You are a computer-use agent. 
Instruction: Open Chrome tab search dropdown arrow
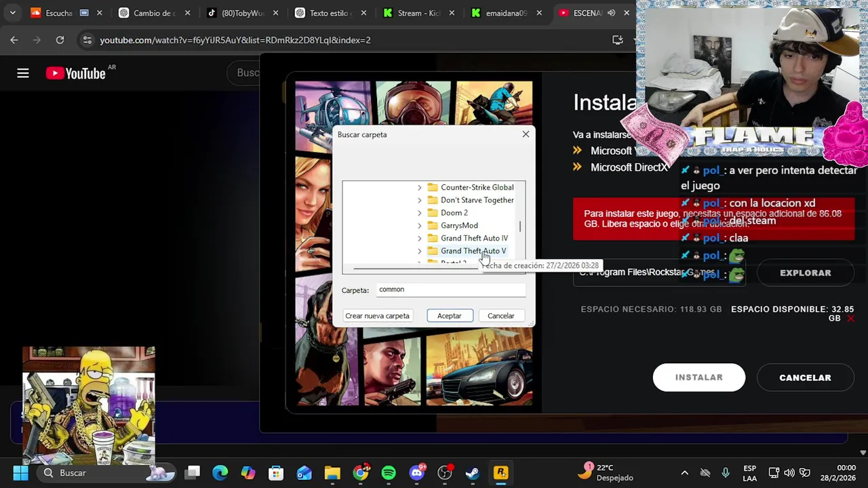pyautogui.click(x=12, y=13)
